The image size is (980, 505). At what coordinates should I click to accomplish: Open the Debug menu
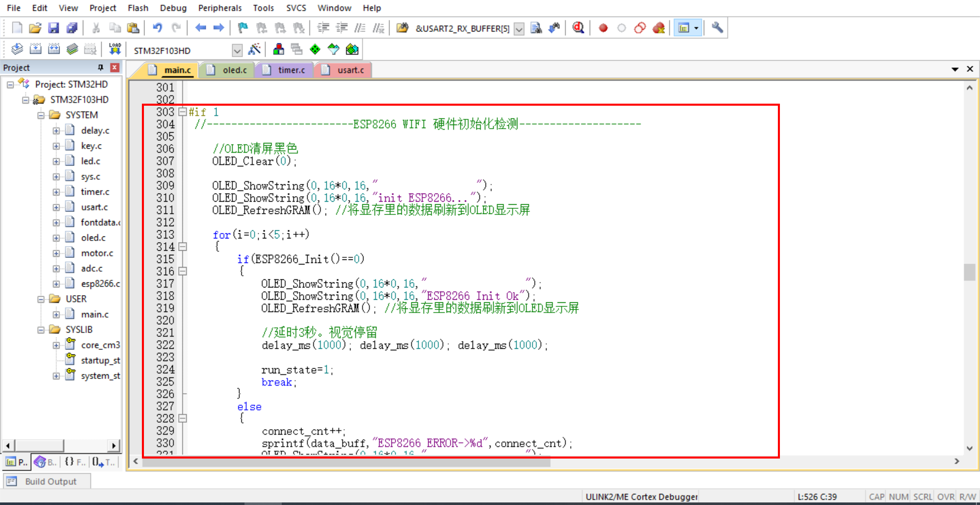pyautogui.click(x=173, y=8)
